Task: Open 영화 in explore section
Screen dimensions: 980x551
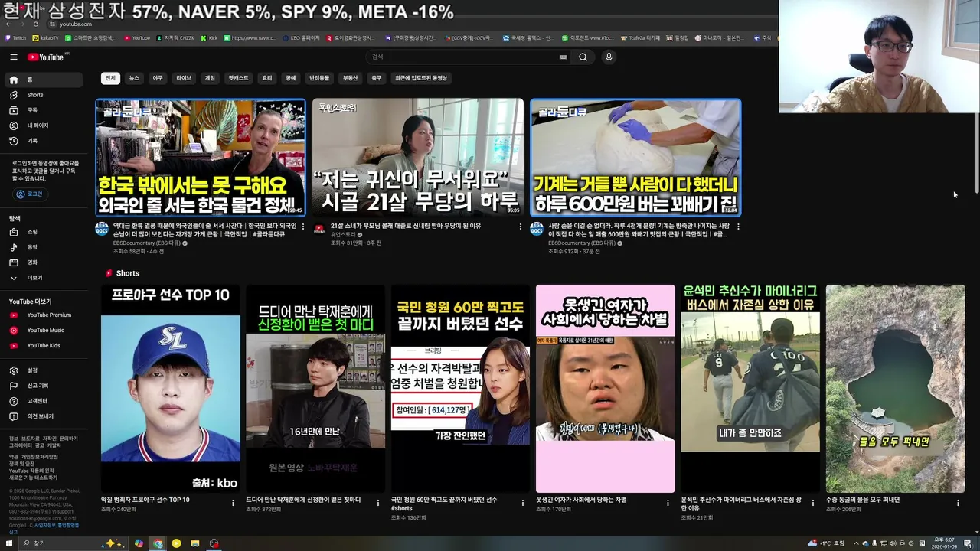Action: coord(44,262)
